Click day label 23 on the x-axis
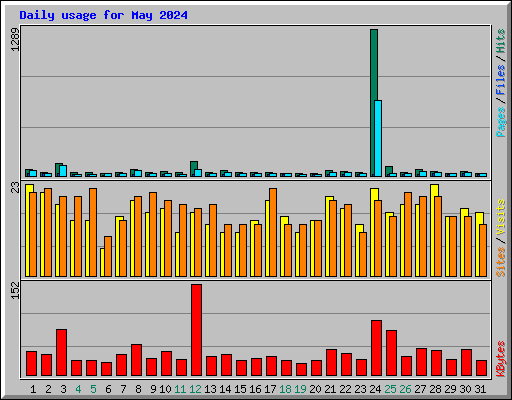The height and width of the screenshot is (400, 512). click(x=360, y=389)
